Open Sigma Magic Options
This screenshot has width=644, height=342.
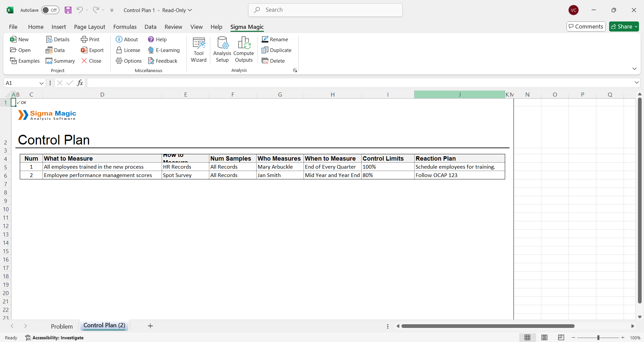click(129, 61)
